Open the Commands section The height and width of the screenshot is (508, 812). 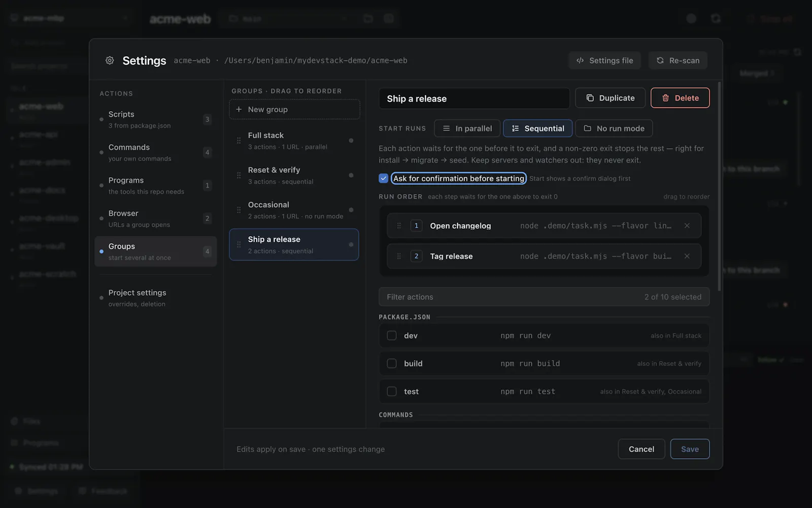pyautogui.click(x=155, y=152)
